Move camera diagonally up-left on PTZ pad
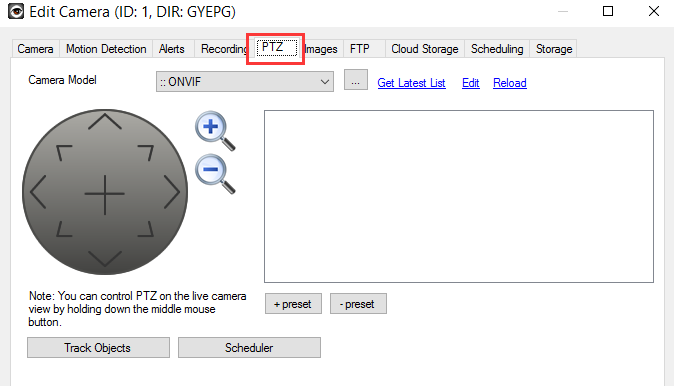This screenshot has width=674, height=386. [64, 153]
